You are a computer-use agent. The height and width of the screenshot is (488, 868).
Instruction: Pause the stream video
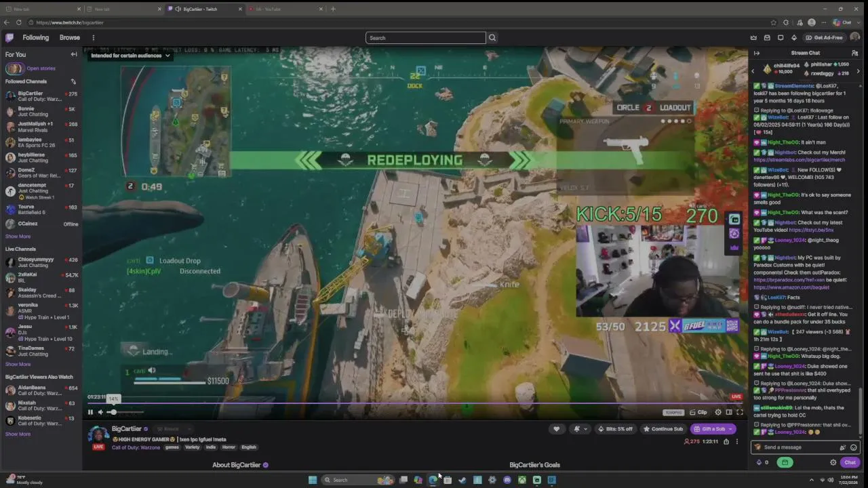[x=90, y=412]
